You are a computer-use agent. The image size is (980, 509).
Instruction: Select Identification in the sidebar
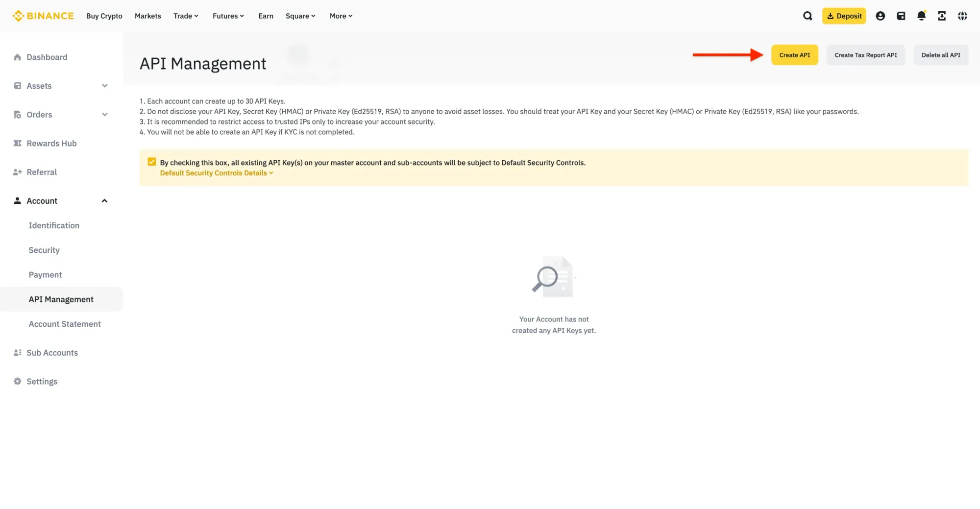coord(54,225)
